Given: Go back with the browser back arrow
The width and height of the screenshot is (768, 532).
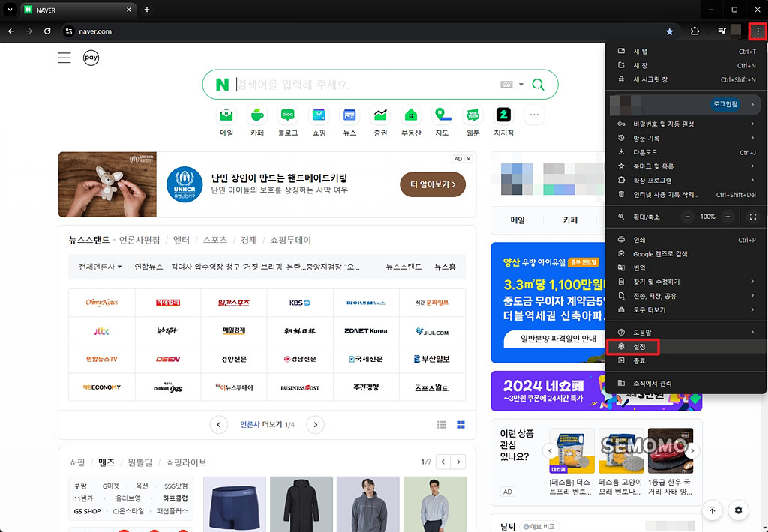Looking at the screenshot, I should click(x=11, y=31).
